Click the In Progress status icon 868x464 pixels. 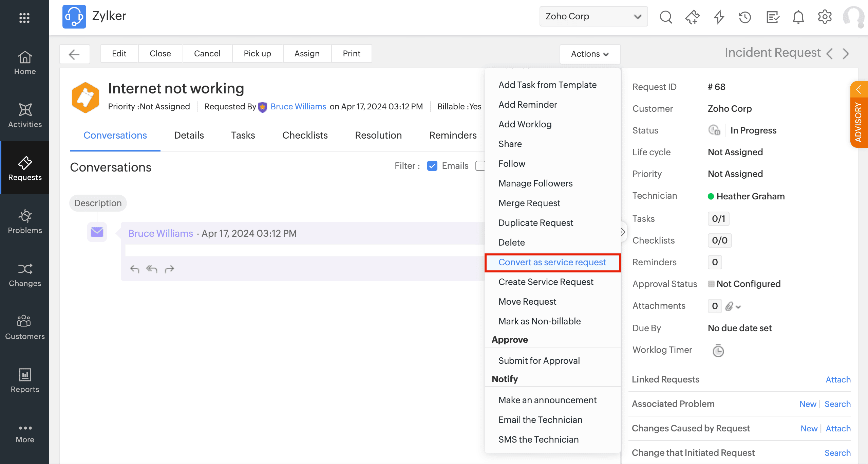714,130
